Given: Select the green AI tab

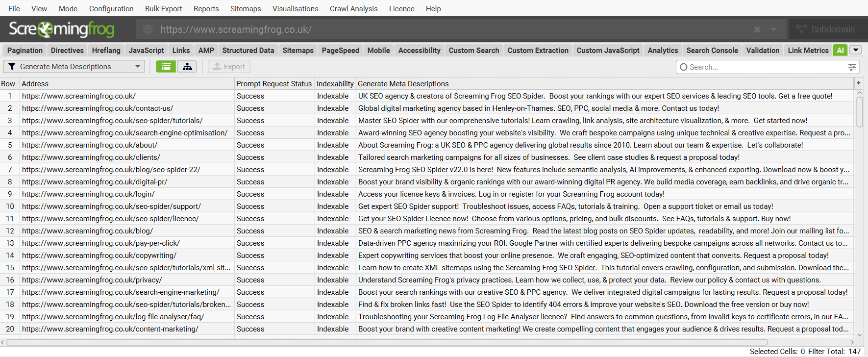Looking at the screenshot, I should [x=841, y=50].
